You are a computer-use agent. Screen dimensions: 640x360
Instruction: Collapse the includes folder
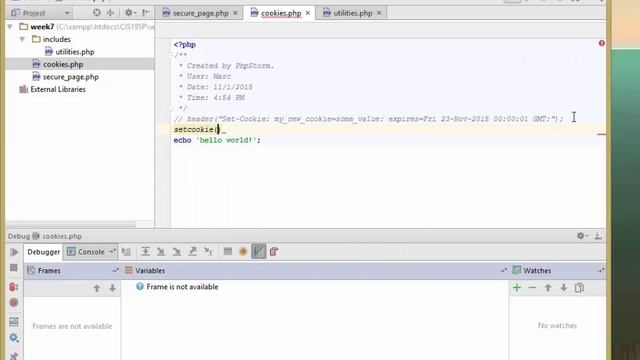pyautogui.click(x=22, y=40)
